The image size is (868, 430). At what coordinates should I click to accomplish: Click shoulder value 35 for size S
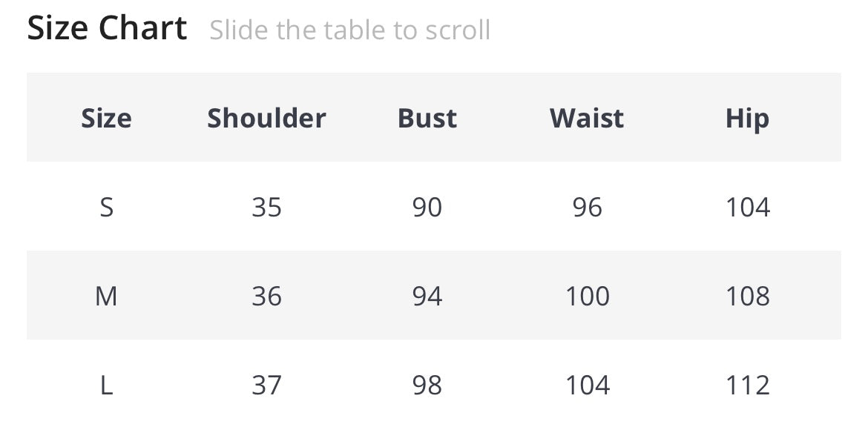tap(266, 207)
